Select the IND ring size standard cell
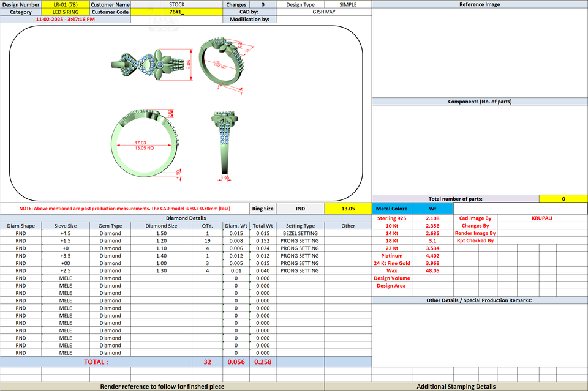Screen dimensions: 588x391 point(300,209)
